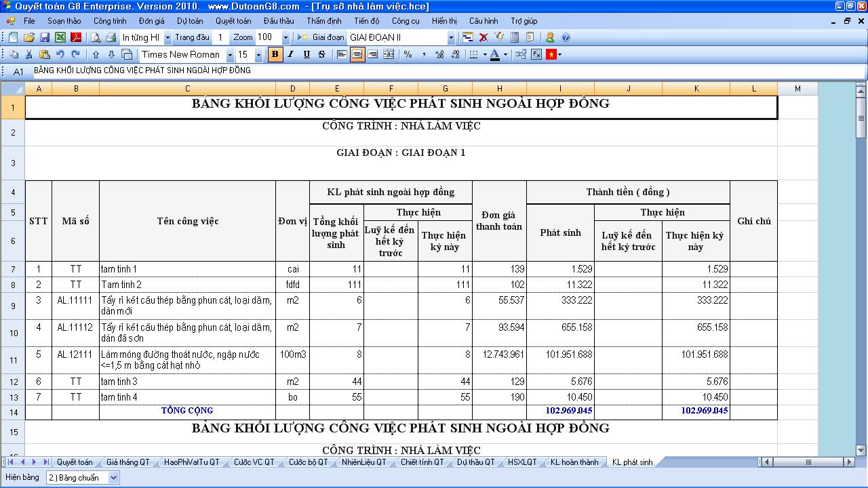Screen dimensions: 868x488
Task: Print using the printer icon
Action: 111,38
